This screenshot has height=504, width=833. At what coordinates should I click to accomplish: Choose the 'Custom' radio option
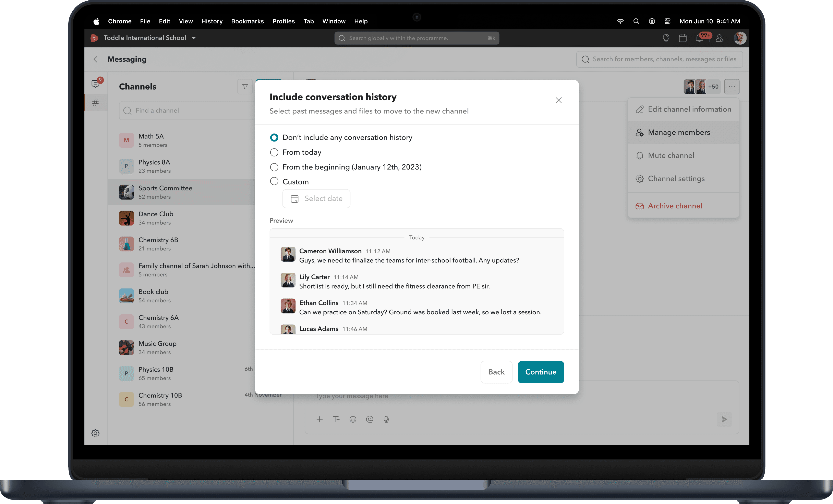(274, 182)
